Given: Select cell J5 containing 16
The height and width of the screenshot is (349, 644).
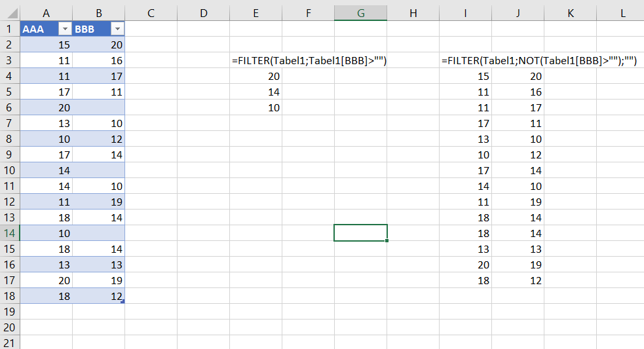Looking at the screenshot, I should 518,92.
